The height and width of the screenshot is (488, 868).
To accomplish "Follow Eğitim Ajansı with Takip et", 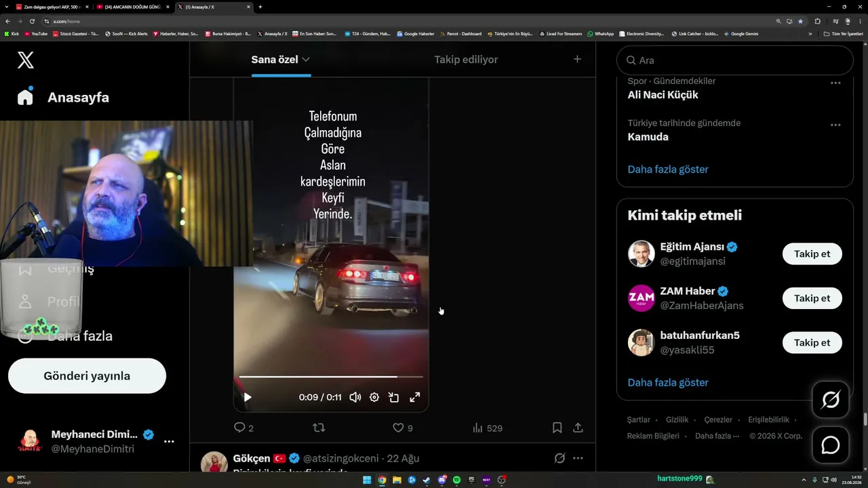I will (x=812, y=254).
